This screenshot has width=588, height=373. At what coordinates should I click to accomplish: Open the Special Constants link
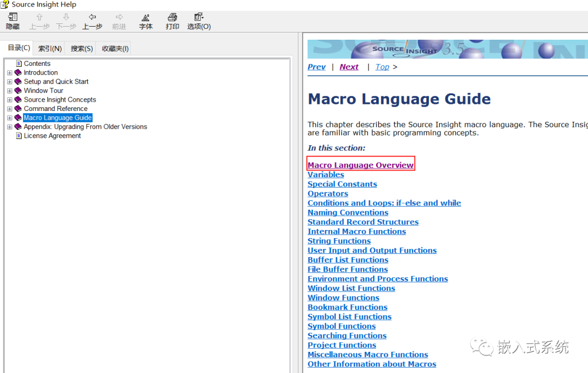342,184
